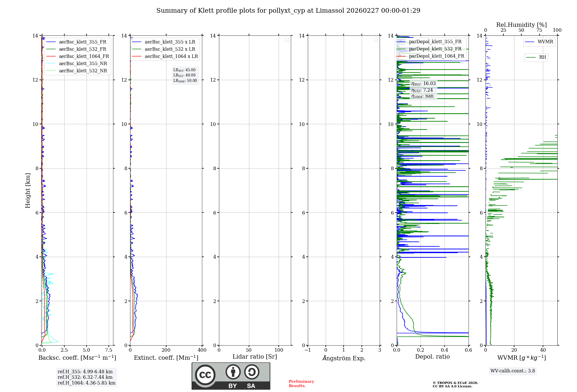Click the SA share-alike arrow icon
577x392 pixels.
(252, 372)
